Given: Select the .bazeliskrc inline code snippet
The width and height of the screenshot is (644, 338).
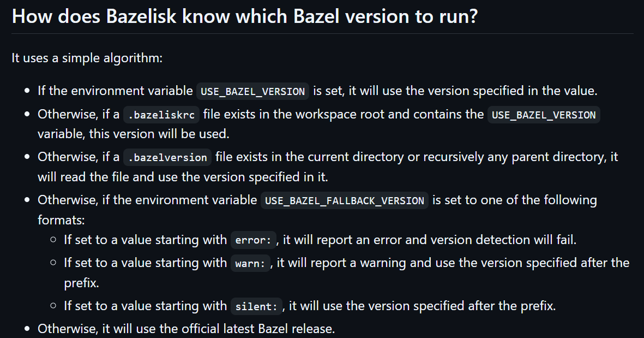Looking at the screenshot, I should click(161, 115).
